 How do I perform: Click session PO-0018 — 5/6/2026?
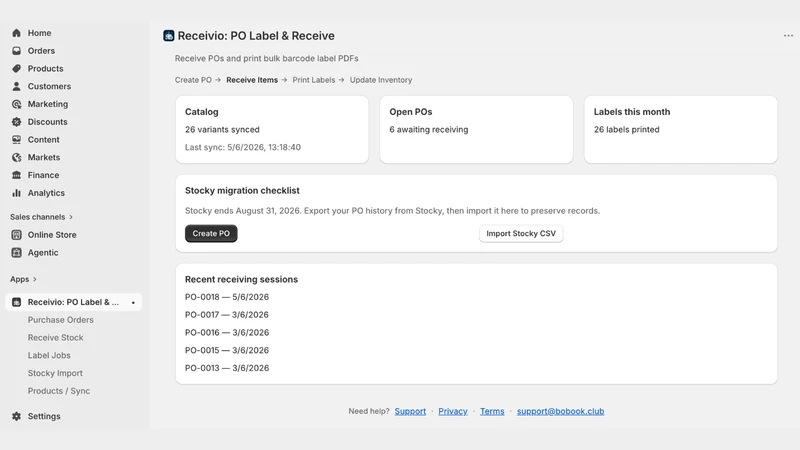(227, 297)
